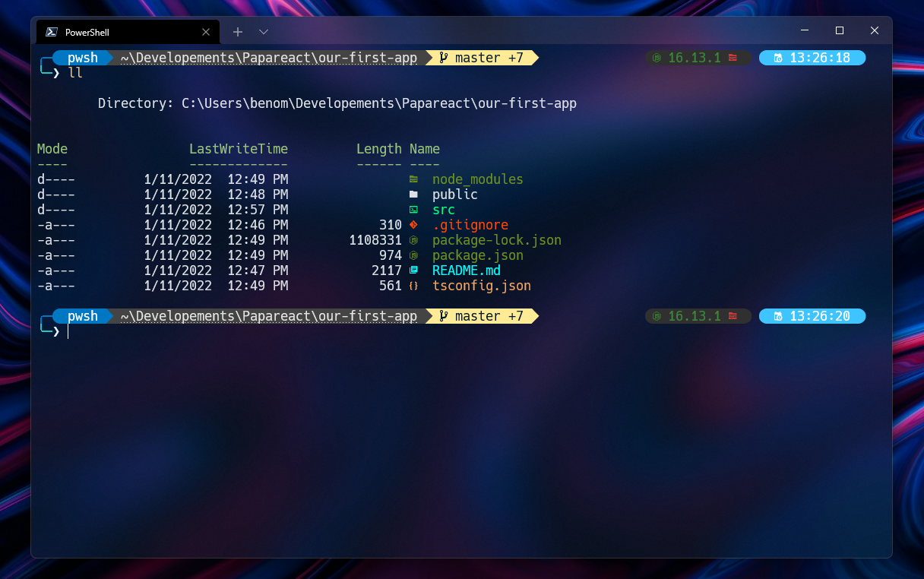The height and width of the screenshot is (579, 924).
Task: Open a new tab with plus button
Action: pos(238,32)
